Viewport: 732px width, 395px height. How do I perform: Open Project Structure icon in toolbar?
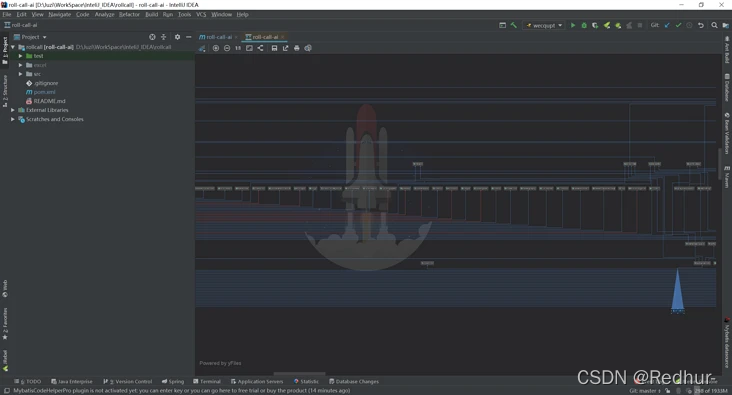[725, 25]
